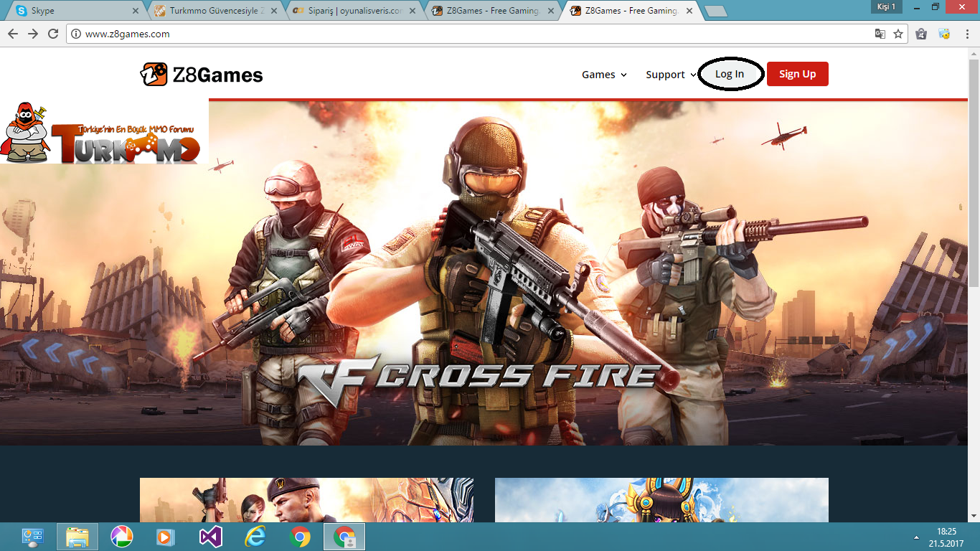Click the first extension icon beside bookmark star
Image resolution: width=980 pixels, height=551 pixels.
click(x=922, y=34)
